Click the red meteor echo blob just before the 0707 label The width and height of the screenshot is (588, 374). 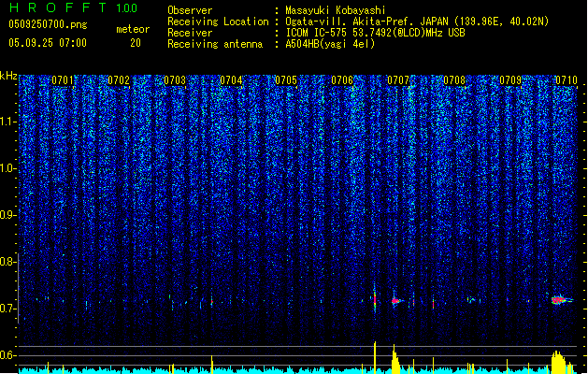(395, 300)
